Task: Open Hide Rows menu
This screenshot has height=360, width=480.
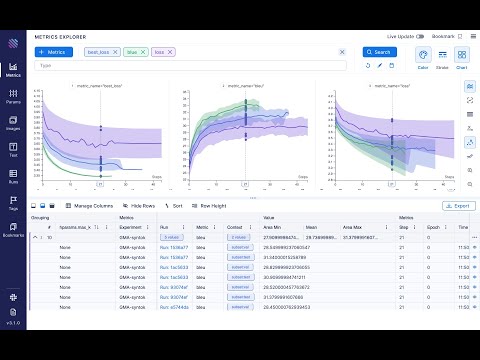Action: tap(139, 206)
